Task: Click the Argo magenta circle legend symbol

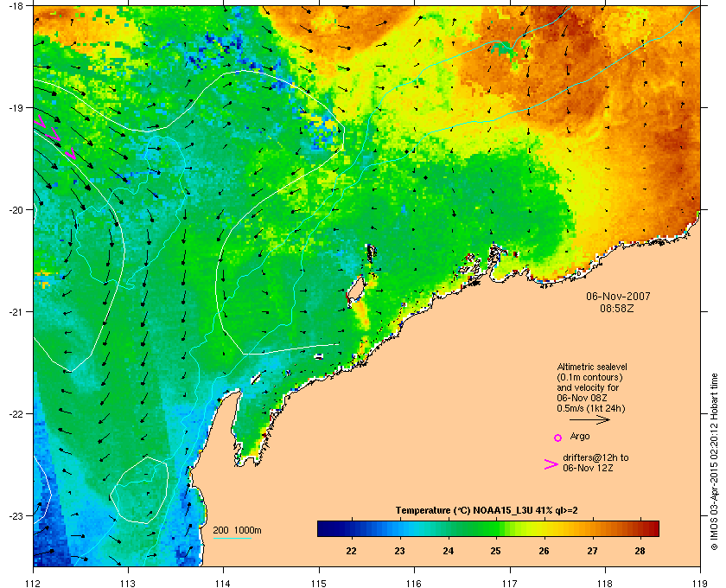Action: click(558, 438)
